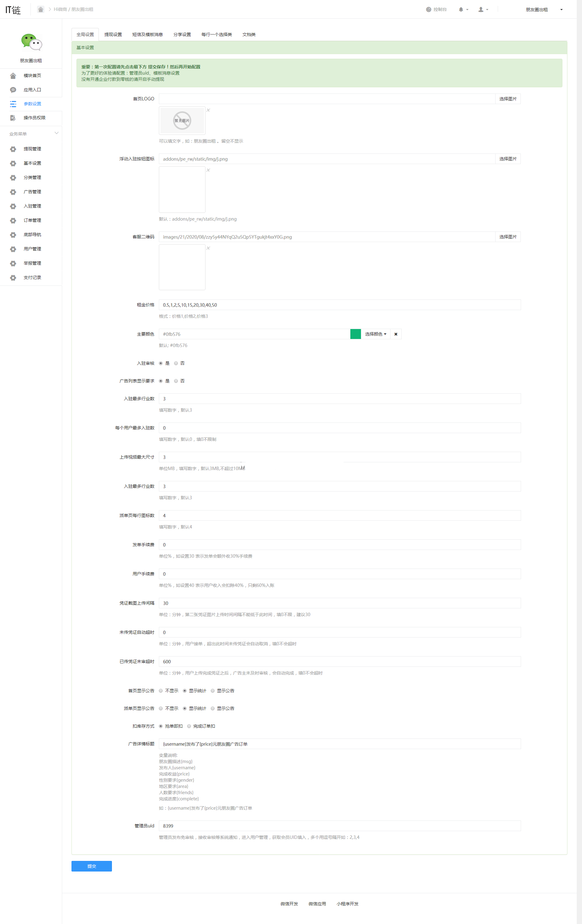
Task: Click the 应用入口 chat bubble icon
Action: (x=13, y=90)
